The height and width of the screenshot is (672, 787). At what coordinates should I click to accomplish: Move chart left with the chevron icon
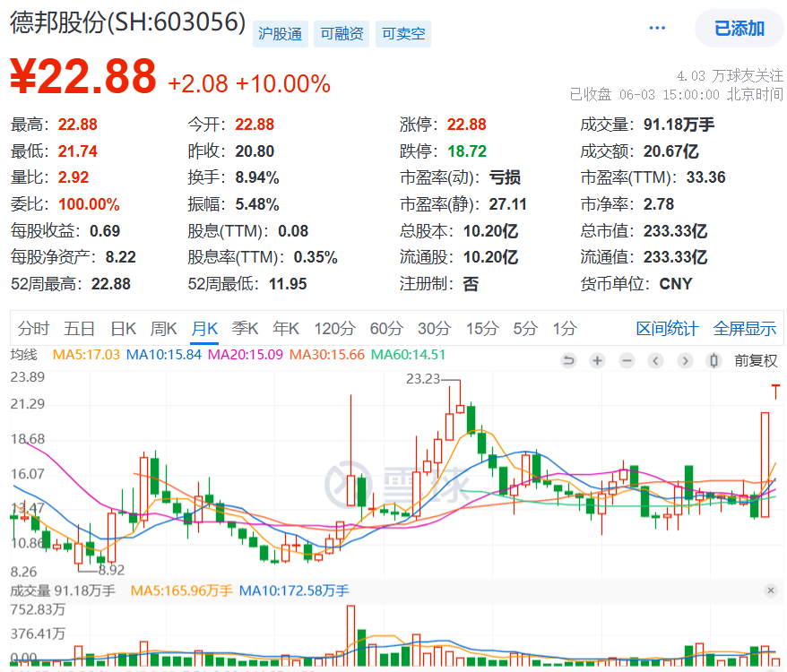[655, 360]
